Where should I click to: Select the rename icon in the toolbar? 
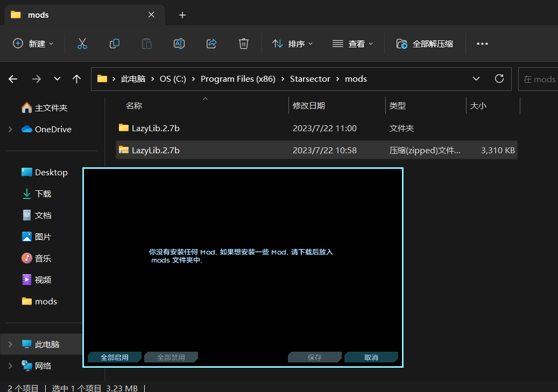pyautogui.click(x=179, y=44)
